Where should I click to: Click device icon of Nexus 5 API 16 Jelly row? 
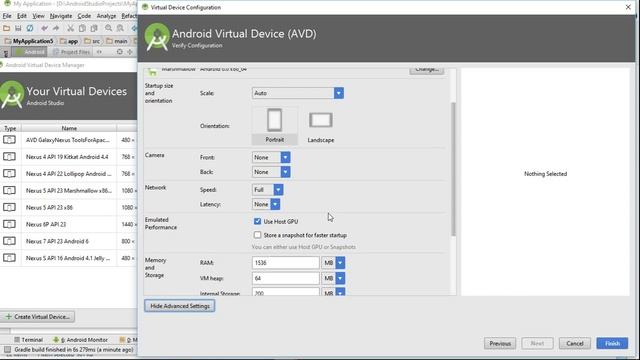(9, 258)
